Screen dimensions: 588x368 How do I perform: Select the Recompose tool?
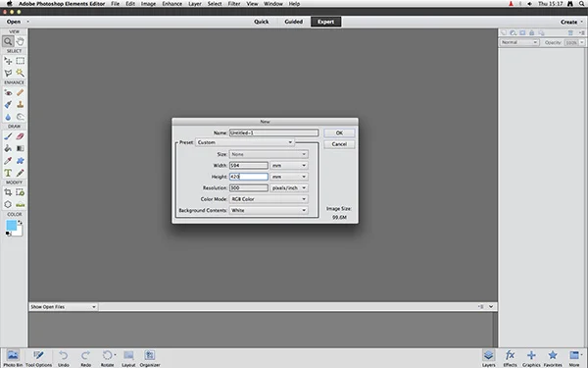pyautogui.click(x=21, y=192)
